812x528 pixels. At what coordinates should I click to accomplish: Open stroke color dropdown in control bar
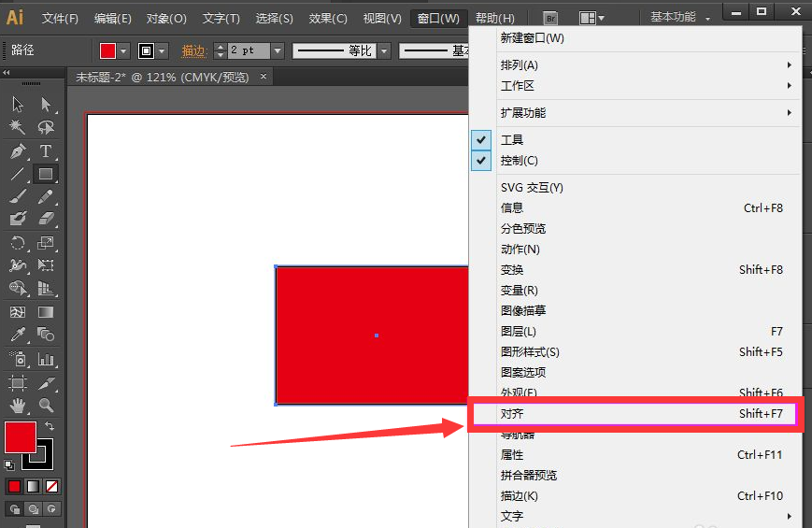[x=162, y=50]
